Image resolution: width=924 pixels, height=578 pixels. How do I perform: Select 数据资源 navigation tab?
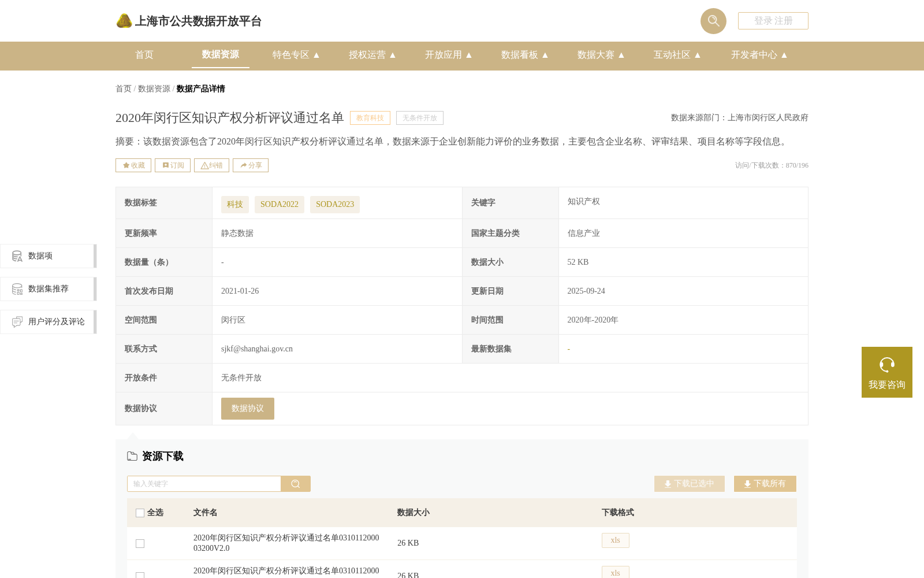[x=221, y=54]
